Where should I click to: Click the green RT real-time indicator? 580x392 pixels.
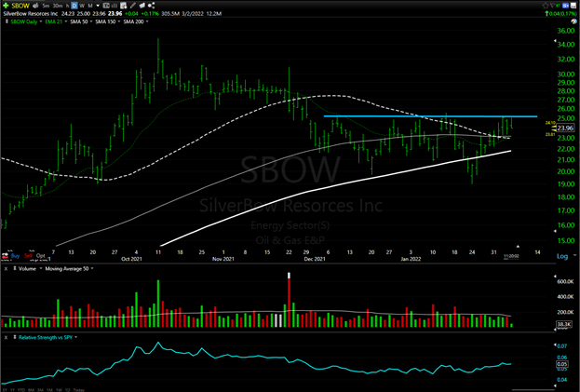(558, 6)
